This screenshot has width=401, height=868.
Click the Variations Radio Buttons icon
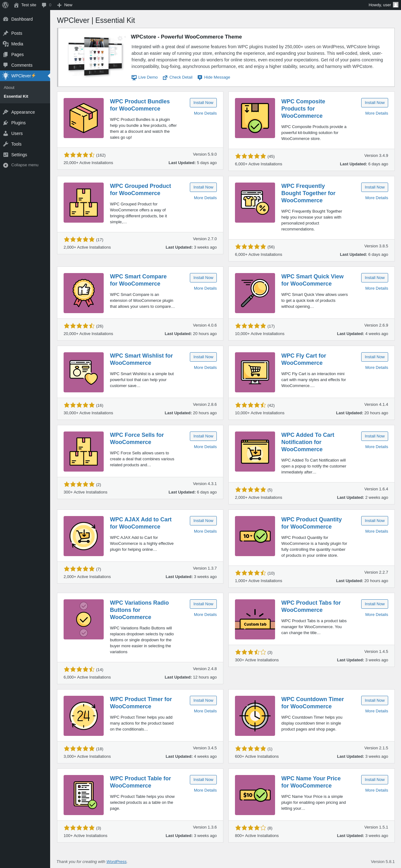pyautogui.click(x=84, y=619)
